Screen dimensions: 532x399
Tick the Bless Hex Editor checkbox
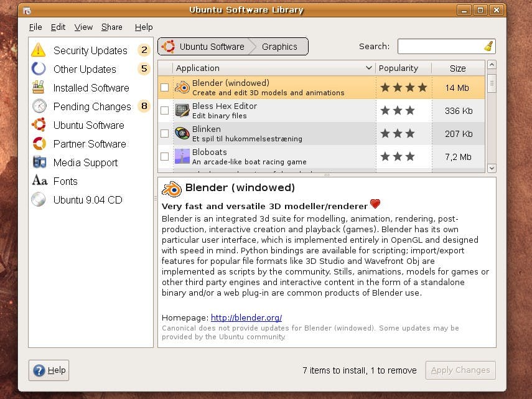(164, 111)
